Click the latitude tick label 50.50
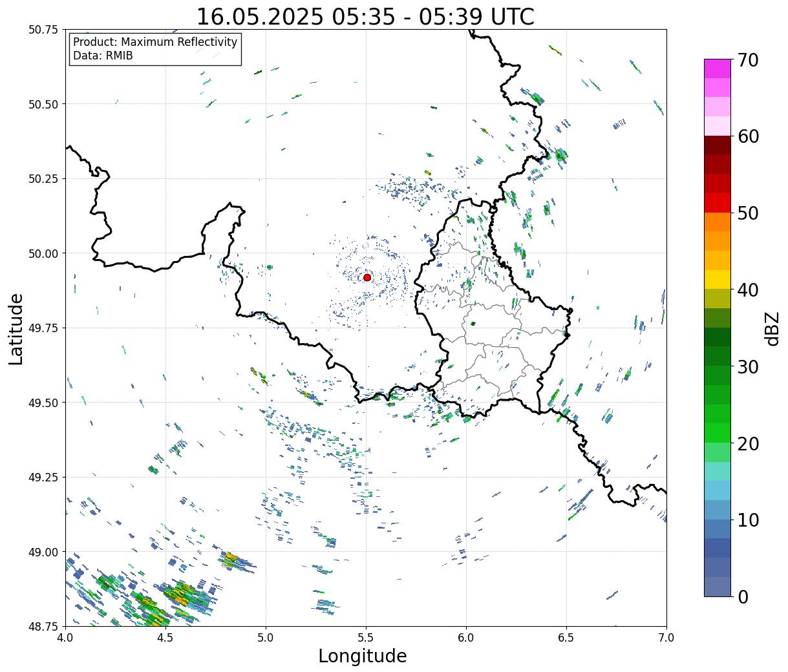This screenshot has height=672, width=788. (43, 104)
